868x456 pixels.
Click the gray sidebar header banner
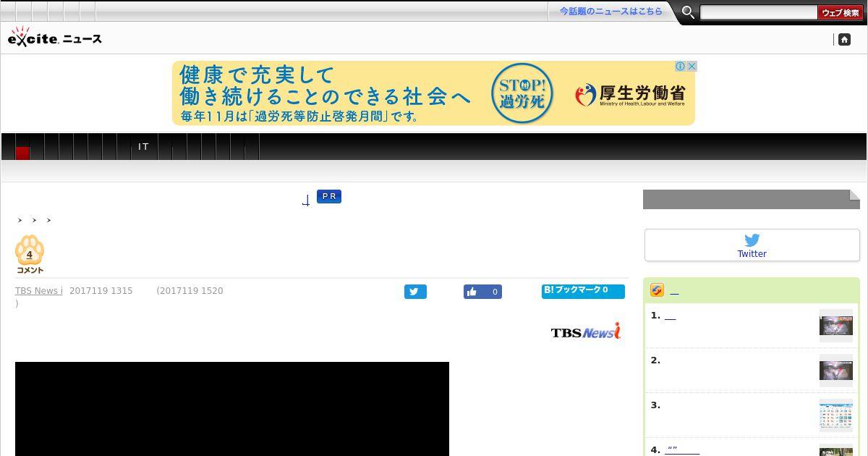[x=752, y=200]
